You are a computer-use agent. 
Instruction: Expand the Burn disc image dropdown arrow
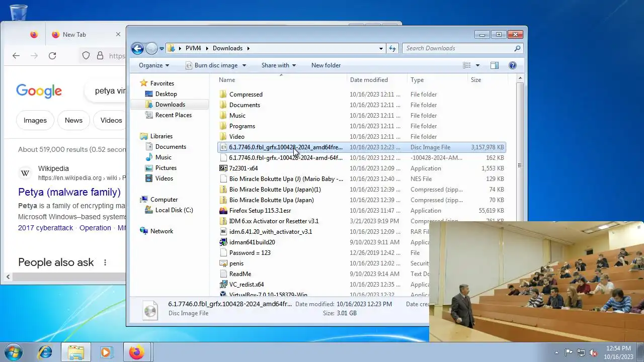[244, 65]
